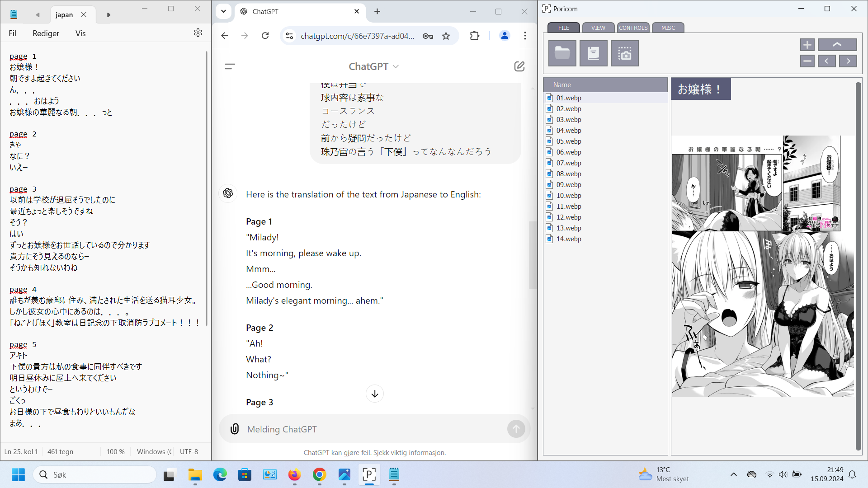
Task: Reload the ChatGPT page
Action: coord(265,36)
